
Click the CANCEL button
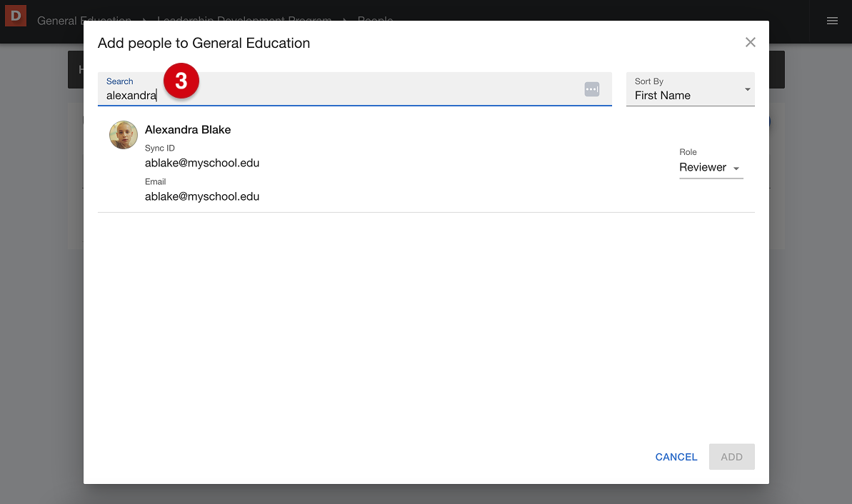tap(676, 457)
